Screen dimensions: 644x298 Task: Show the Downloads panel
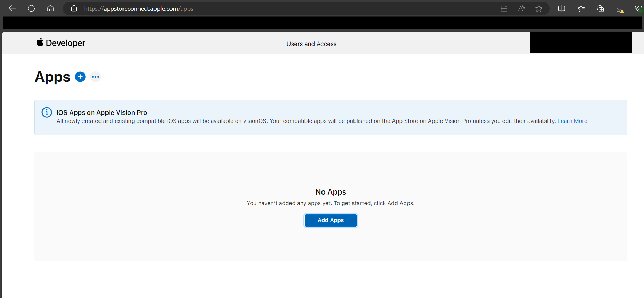620,9
